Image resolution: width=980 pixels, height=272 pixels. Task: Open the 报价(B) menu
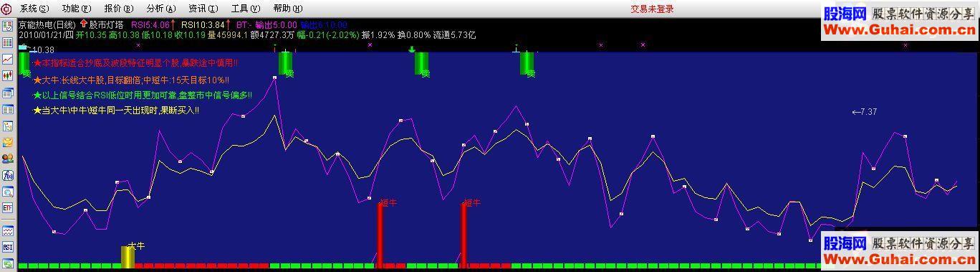118,9
